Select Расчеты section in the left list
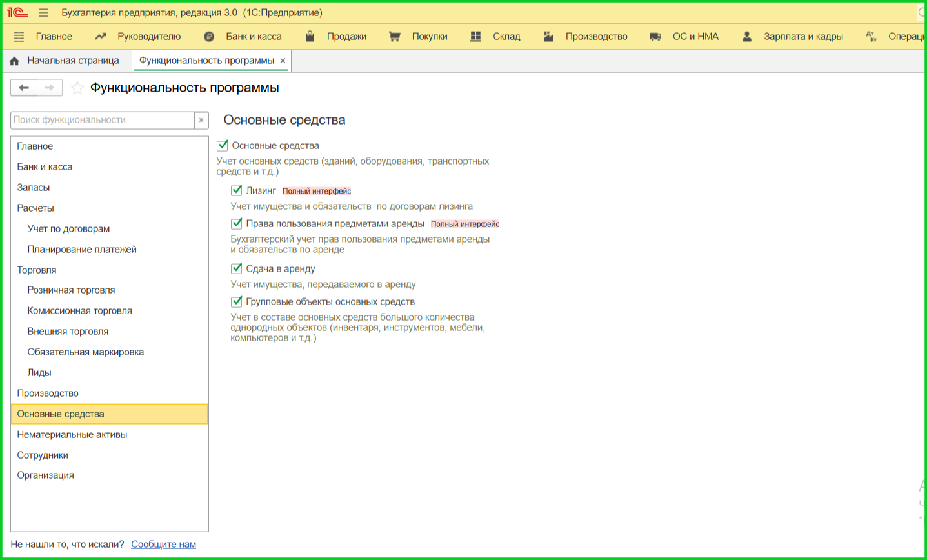927x560 pixels. [35, 208]
